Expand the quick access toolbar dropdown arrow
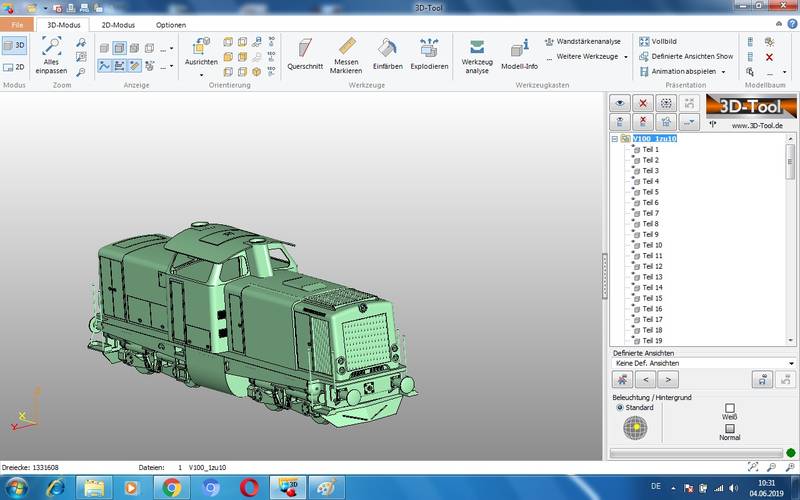Screen dimensions: 800x500 coord(45,8)
